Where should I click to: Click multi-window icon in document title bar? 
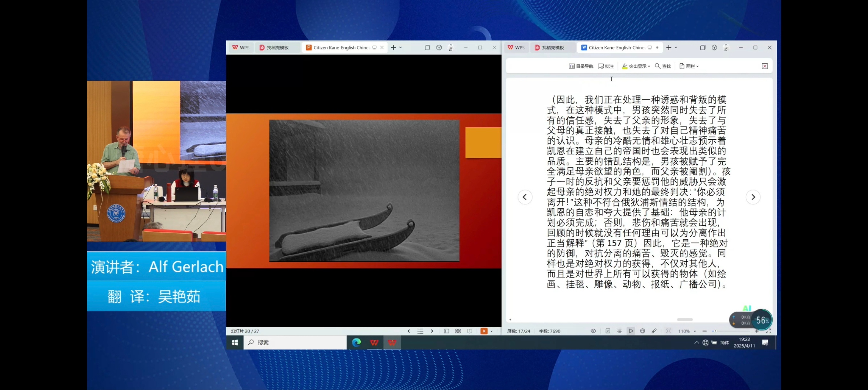703,47
